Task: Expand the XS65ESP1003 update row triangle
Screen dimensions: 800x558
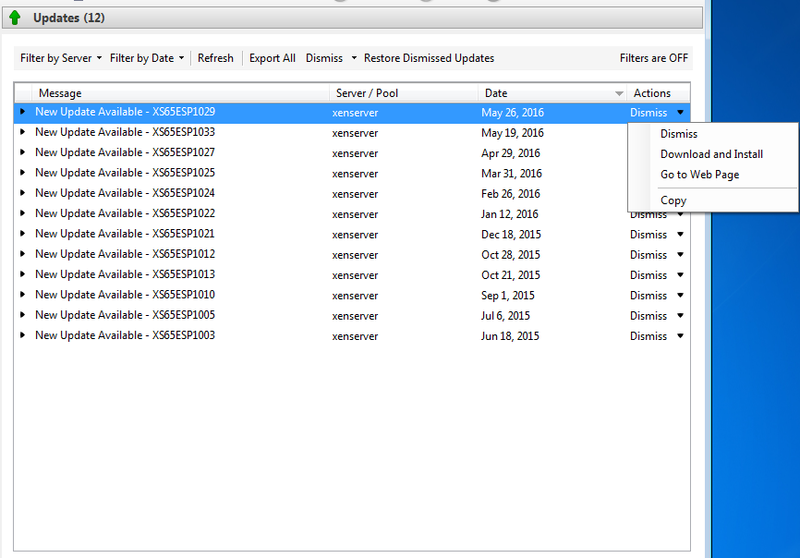Action: pyautogui.click(x=23, y=335)
